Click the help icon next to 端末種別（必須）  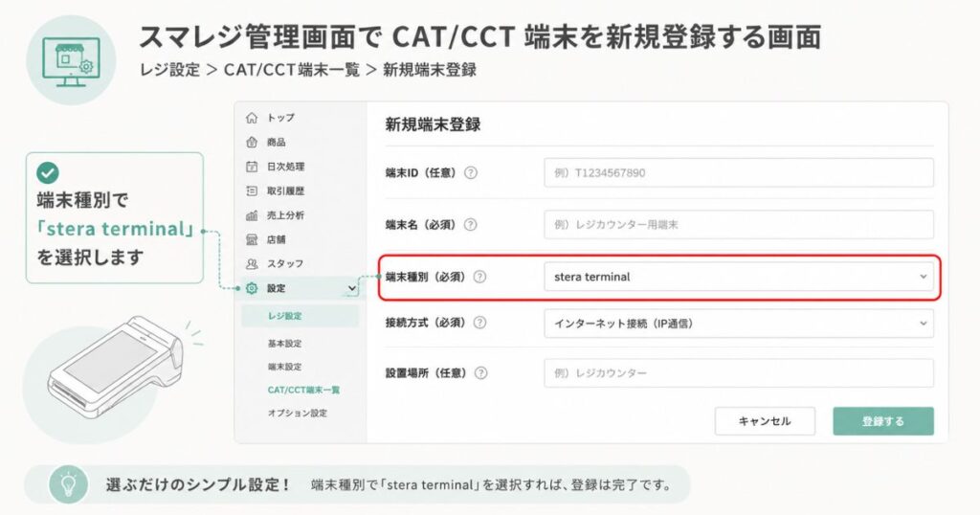tap(479, 277)
